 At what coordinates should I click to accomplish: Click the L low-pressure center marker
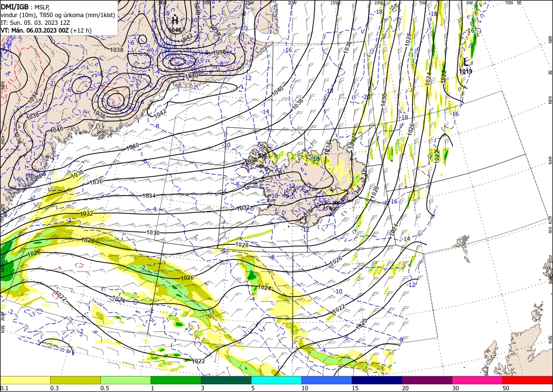[x=466, y=62]
